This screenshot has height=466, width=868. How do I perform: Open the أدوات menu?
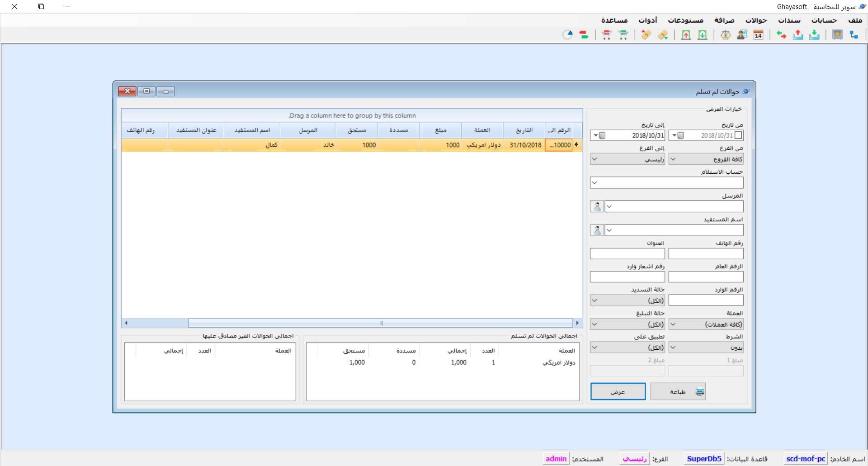click(648, 20)
